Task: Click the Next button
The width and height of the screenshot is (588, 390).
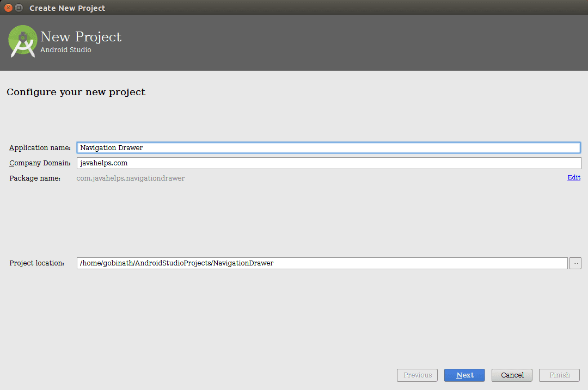Action: click(464, 375)
